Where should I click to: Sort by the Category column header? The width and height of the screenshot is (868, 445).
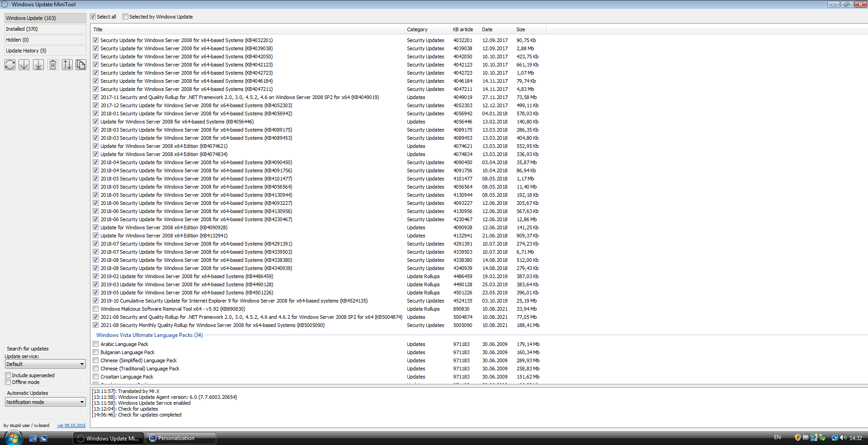427,29
